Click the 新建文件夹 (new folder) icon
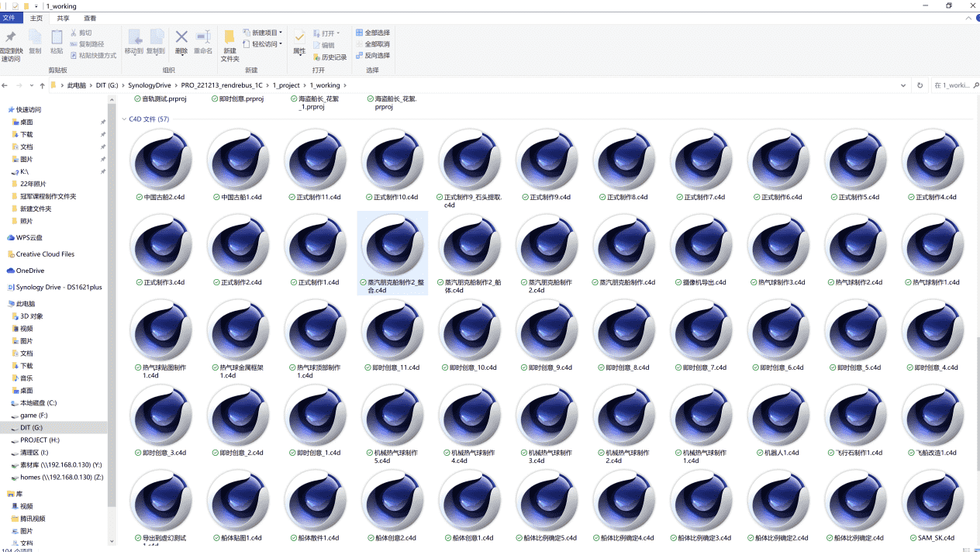Viewport: 980px width, 552px height. point(230,37)
